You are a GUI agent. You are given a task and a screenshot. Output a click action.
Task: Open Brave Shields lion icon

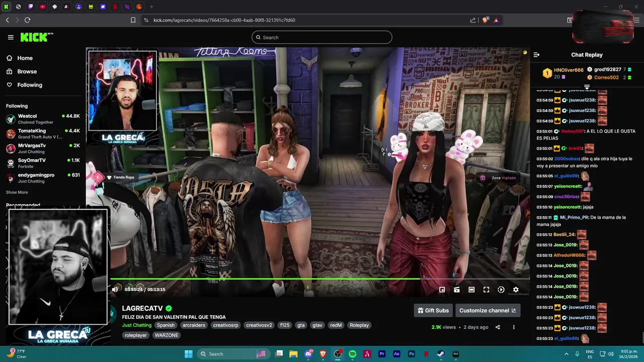click(x=485, y=20)
